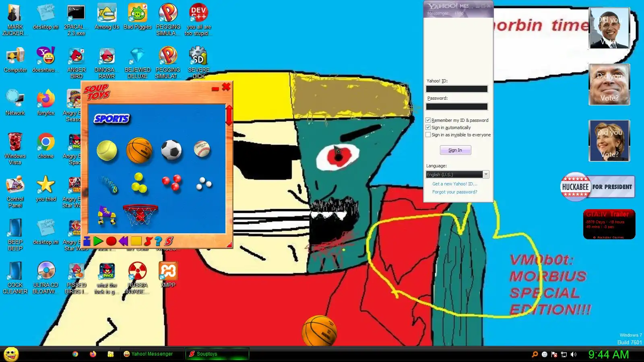Open Forgot your password? link
The width and height of the screenshot is (644, 362).
[x=455, y=192]
